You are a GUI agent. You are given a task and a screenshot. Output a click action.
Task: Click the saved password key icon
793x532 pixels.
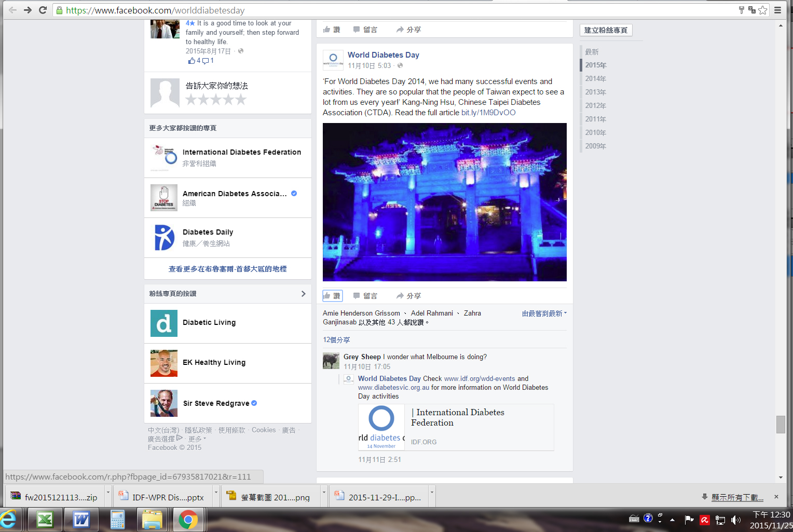742,10
